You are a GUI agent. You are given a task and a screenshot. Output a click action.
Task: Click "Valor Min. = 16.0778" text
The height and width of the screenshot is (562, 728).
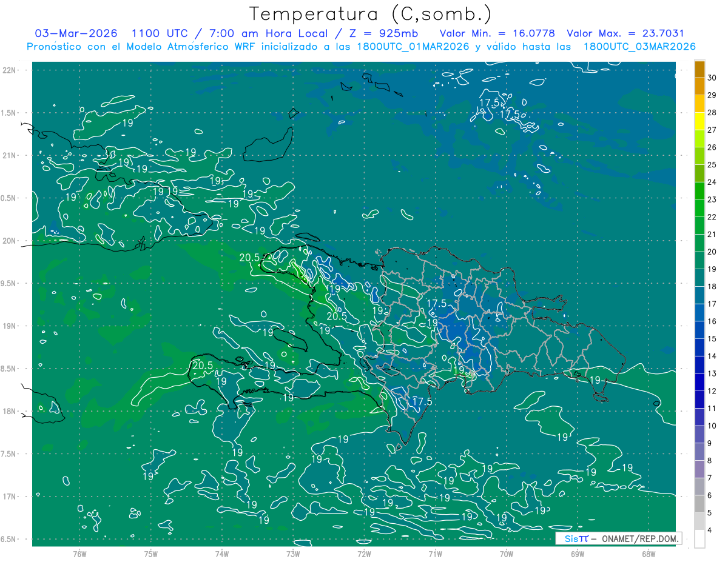pos(496,33)
